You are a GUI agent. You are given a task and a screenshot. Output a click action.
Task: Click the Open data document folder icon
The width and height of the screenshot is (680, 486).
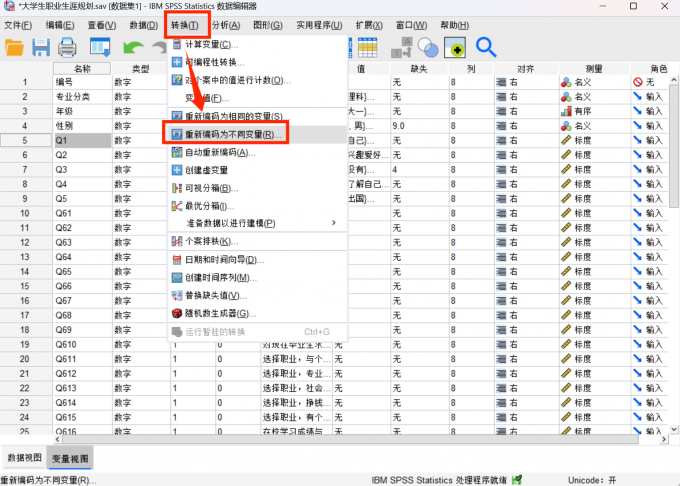click(14, 47)
